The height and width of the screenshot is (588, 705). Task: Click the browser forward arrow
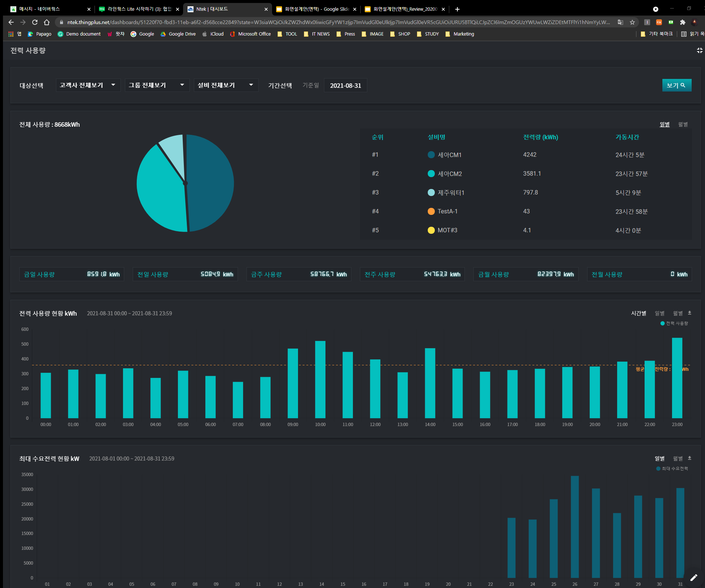23,22
